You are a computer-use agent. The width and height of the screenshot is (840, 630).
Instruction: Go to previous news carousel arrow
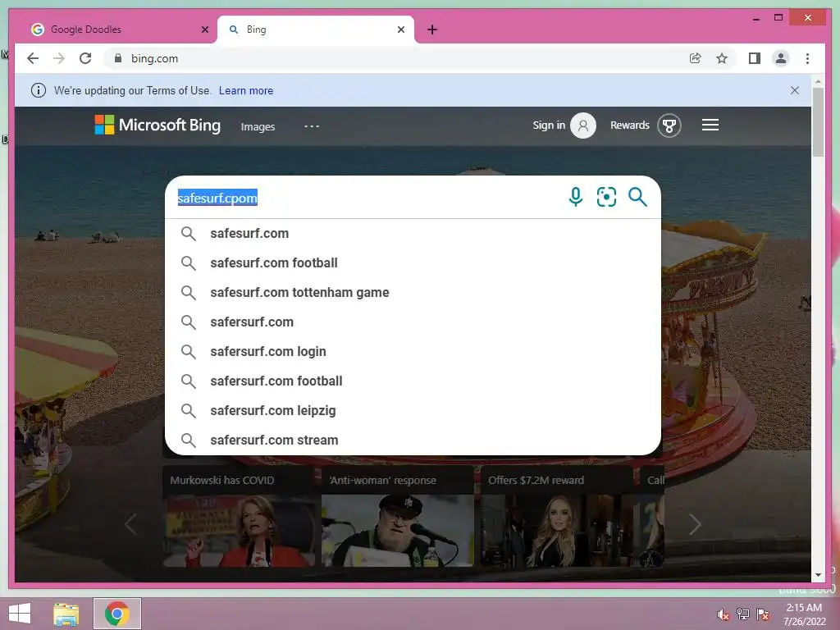coord(130,524)
